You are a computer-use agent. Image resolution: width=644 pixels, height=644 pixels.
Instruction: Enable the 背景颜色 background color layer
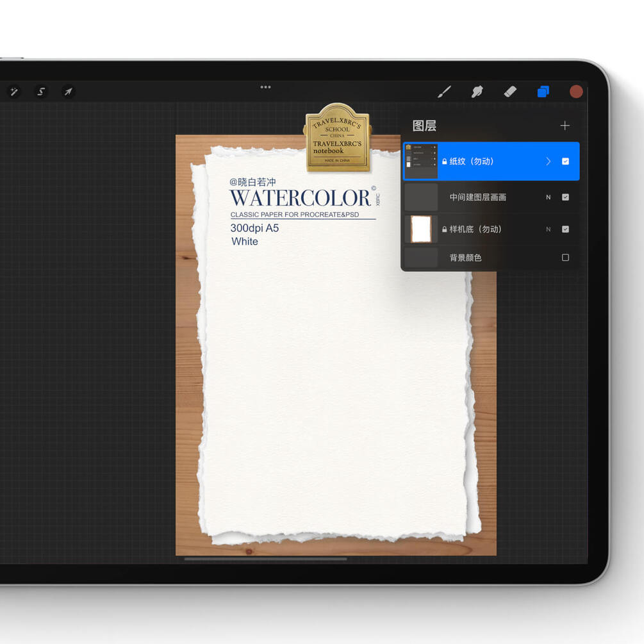pos(565,258)
